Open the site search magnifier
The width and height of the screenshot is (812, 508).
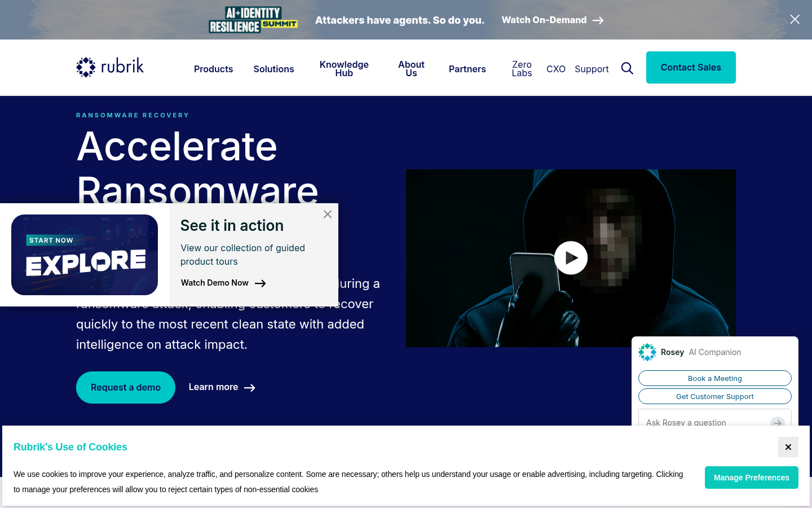[x=627, y=68]
